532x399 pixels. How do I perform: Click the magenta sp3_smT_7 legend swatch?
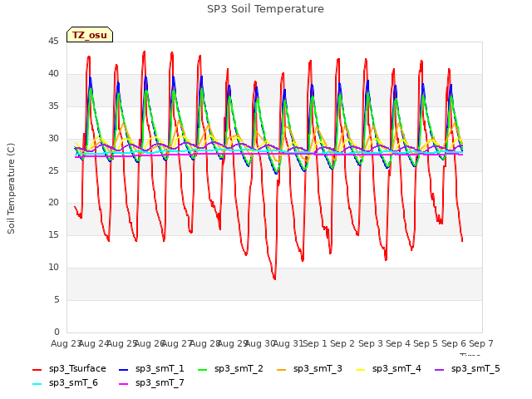click(124, 384)
